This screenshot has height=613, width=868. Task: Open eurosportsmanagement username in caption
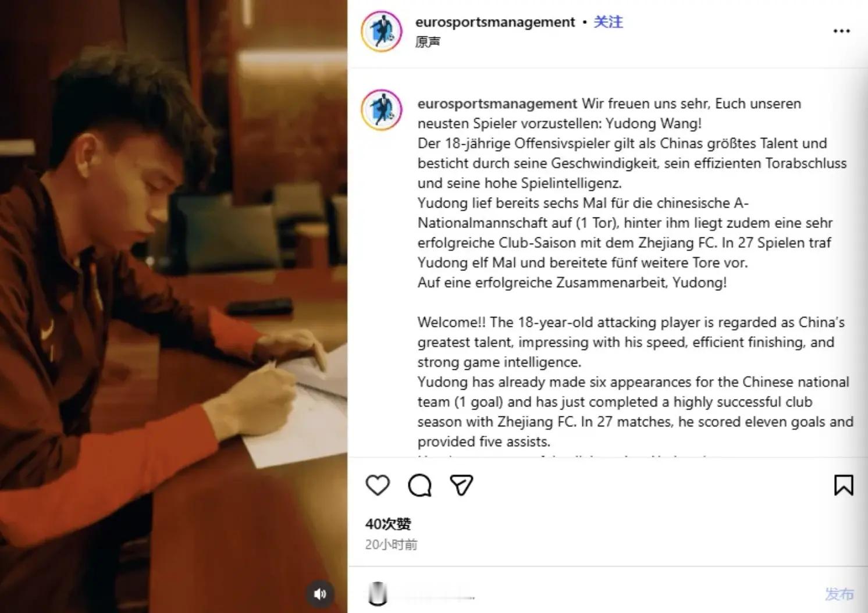point(497,104)
